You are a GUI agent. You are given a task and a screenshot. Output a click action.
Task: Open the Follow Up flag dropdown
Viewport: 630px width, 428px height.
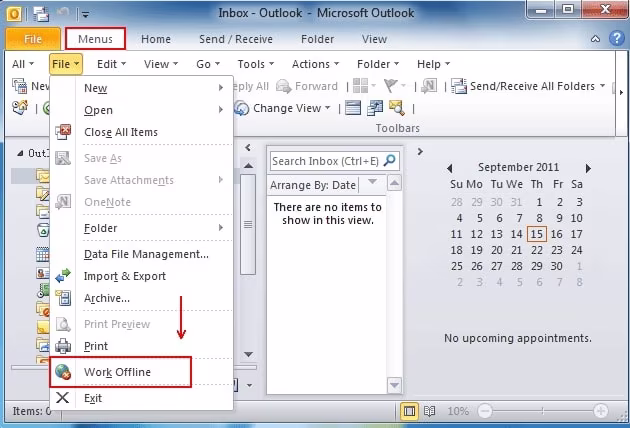click(395, 86)
